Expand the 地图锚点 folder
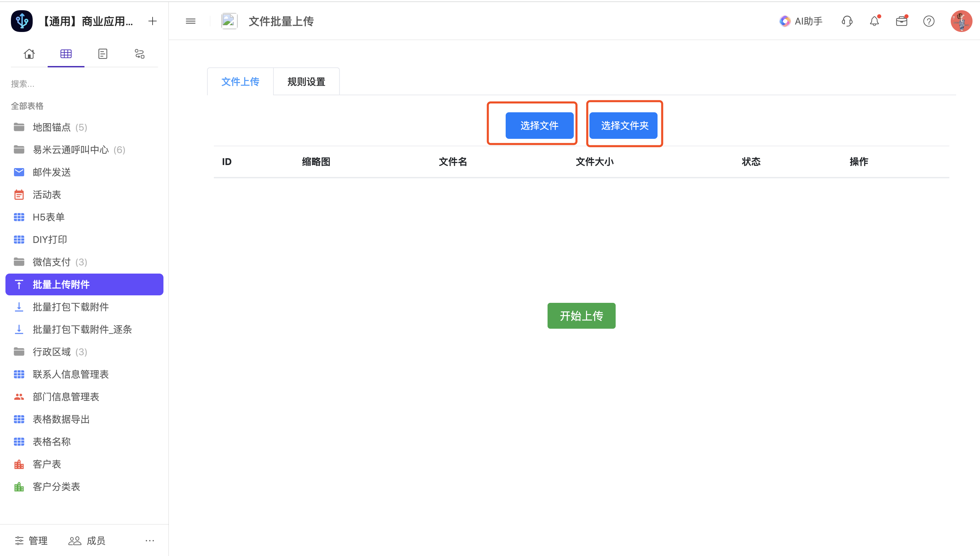The height and width of the screenshot is (556, 980). click(x=84, y=127)
